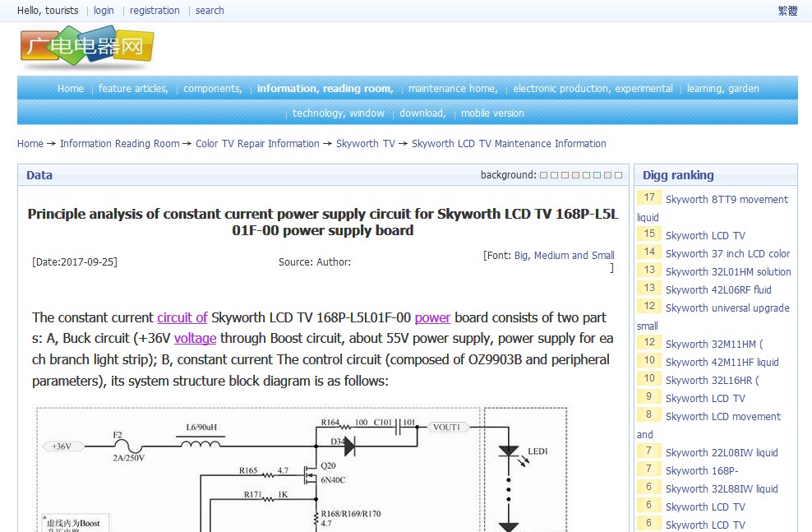This screenshot has width=812, height=532.
Task: Open technology, window menu item
Action: coord(338,113)
